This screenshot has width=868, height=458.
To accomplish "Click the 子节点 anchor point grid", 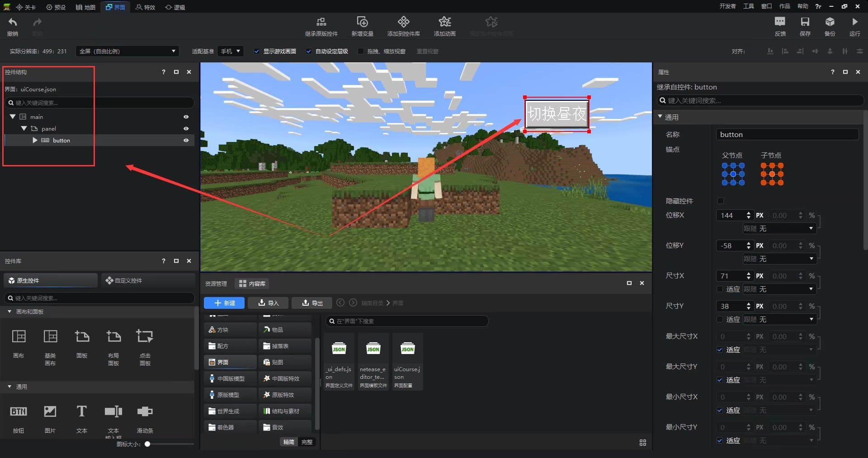I will click(x=772, y=174).
